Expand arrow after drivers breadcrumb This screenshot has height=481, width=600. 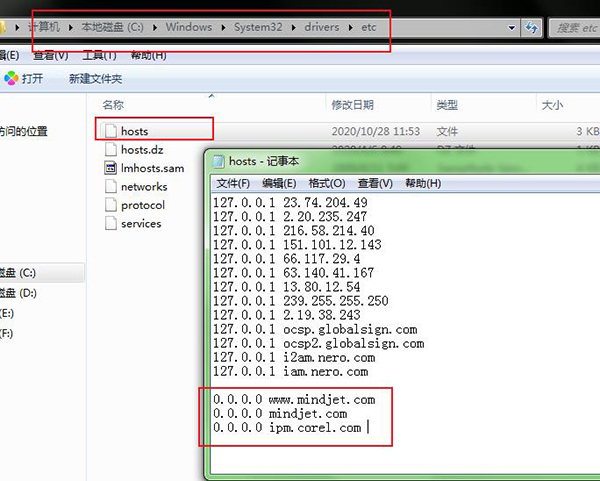tap(350, 28)
